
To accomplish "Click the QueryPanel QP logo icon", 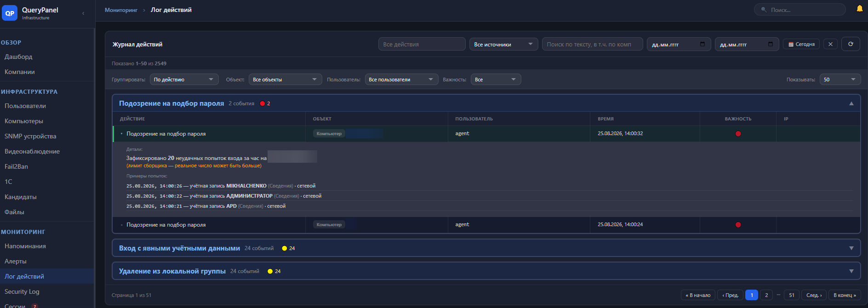I will [x=10, y=13].
